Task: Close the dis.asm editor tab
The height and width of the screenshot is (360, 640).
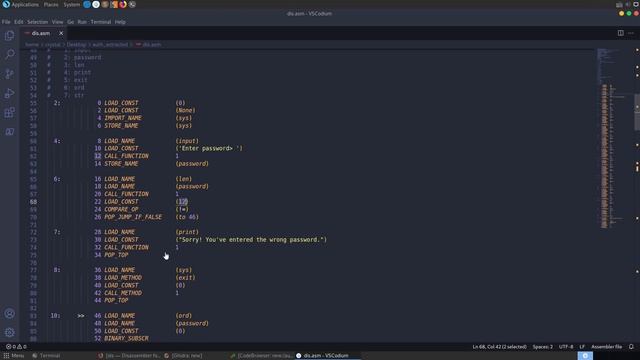Action: pyautogui.click(x=61, y=33)
